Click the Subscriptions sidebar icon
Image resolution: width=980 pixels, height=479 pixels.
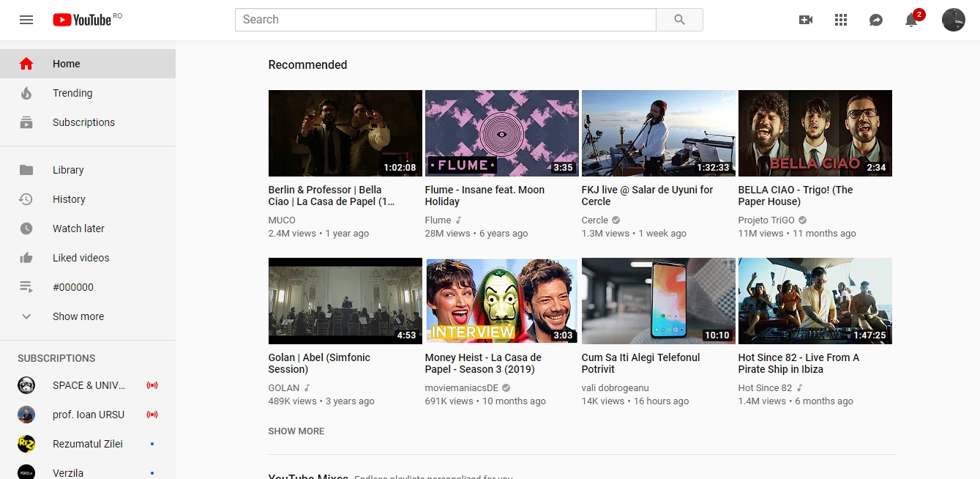point(26,122)
